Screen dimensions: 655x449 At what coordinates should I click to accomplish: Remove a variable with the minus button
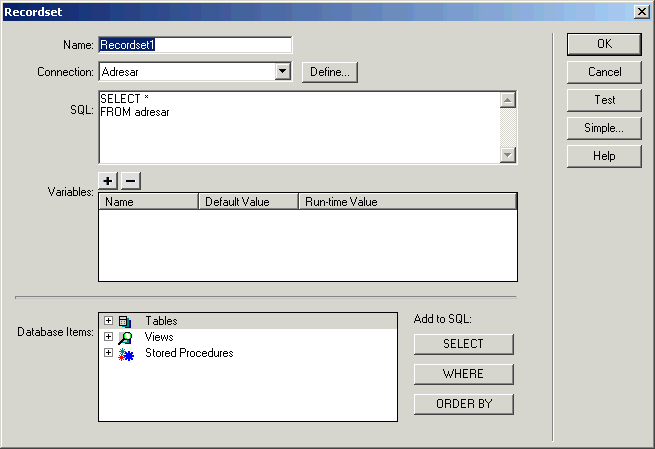click(x=130, y=181)
